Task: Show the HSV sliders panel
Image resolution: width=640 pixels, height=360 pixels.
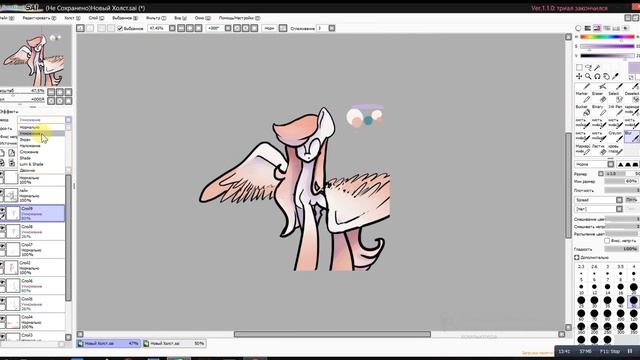Action: pos(597,28)
